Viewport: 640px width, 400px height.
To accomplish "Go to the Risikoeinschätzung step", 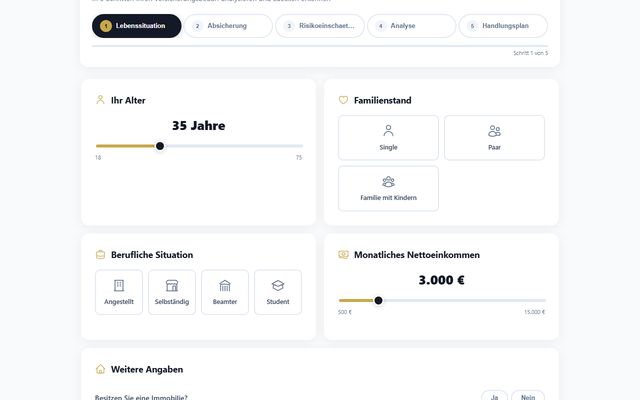I will pyautogui.click(x=320, y=26).
